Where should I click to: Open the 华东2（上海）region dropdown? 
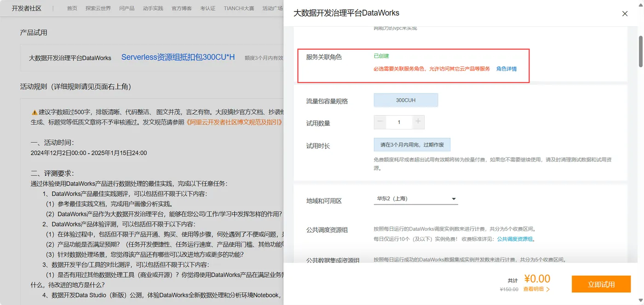tap(416, 199)
